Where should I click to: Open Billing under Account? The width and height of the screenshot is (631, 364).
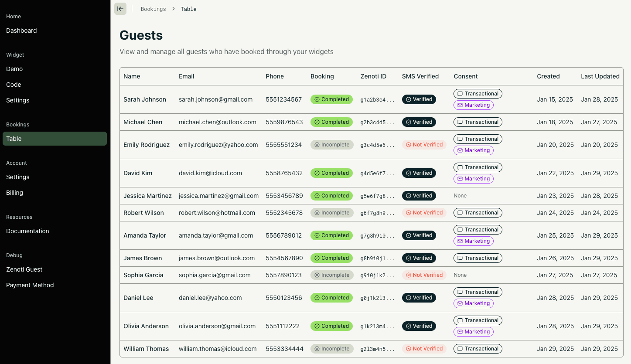click(14, 193)
